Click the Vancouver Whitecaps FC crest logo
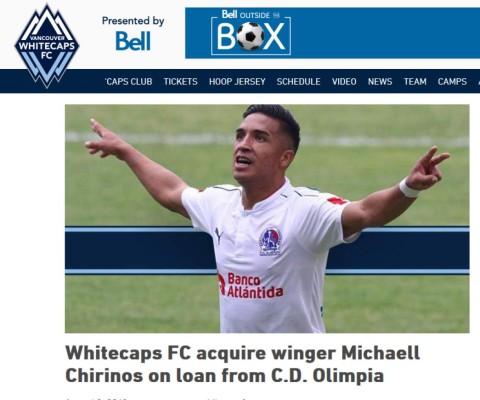The height and width of the screenshot is (400, 480). [47, 46]
